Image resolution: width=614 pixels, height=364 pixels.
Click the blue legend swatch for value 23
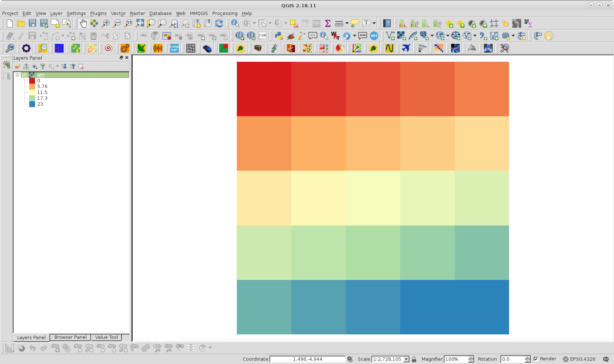click(x=32, y=104)
